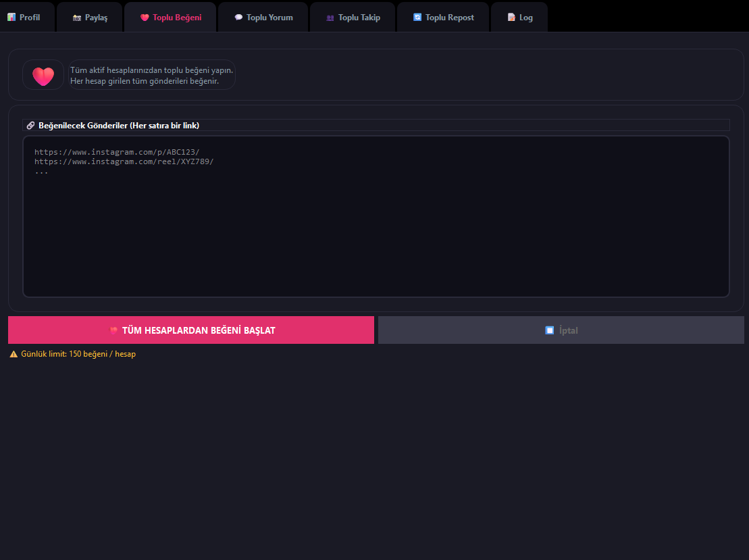749x560 pixels.
Task: Click the document icon on Log tab
Action: coord(511,17)
